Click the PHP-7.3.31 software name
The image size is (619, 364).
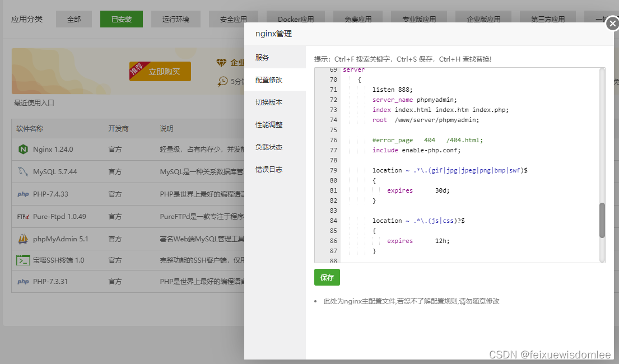[x=50, y=282]
